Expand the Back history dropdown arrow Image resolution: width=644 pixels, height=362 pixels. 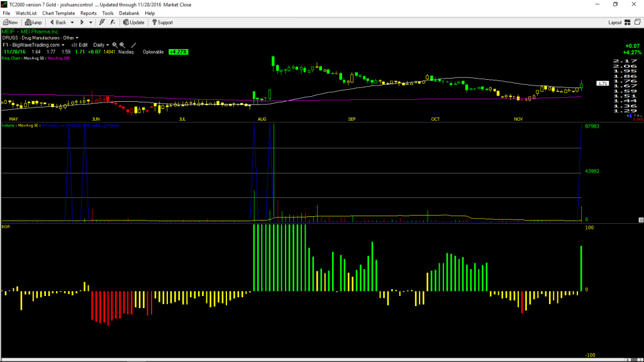(72, 23)
